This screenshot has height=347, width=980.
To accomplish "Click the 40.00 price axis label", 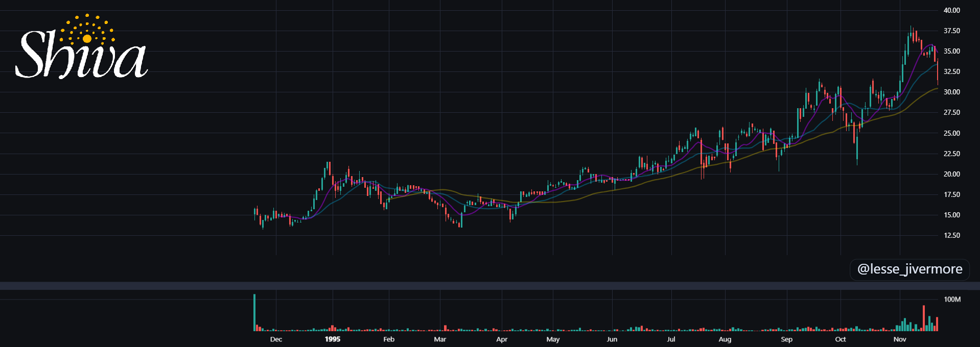I will click(951, 10).
